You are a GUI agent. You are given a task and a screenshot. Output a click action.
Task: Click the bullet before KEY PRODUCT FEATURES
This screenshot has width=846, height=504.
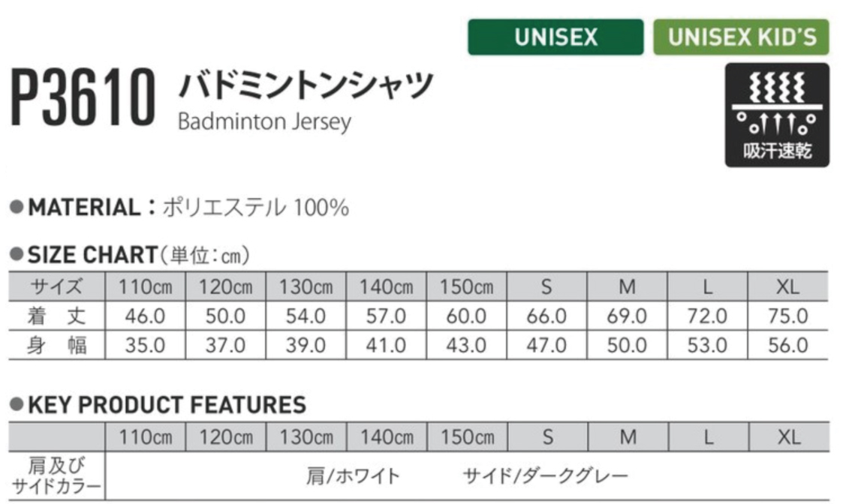pyautogui.click(x=17, y=403)
